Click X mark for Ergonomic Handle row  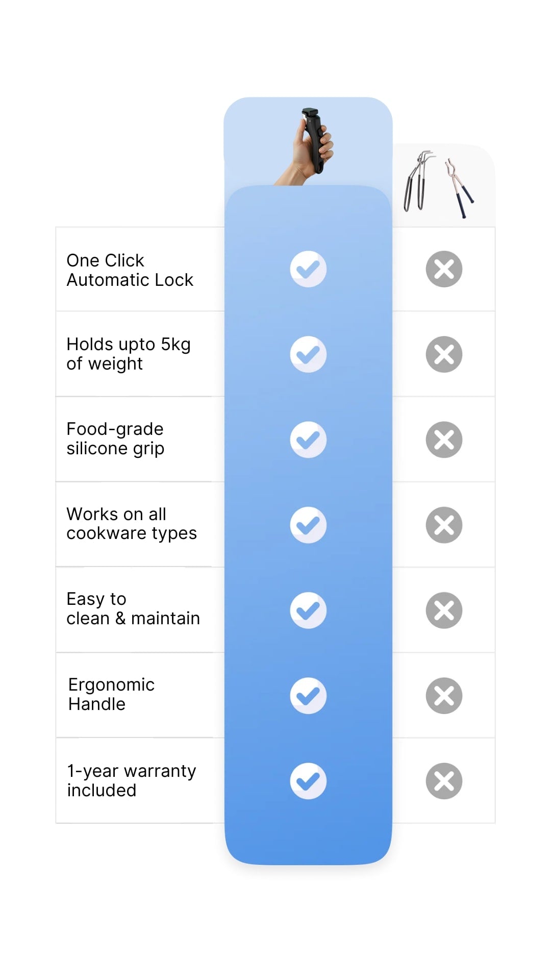(x=444, y=696)
